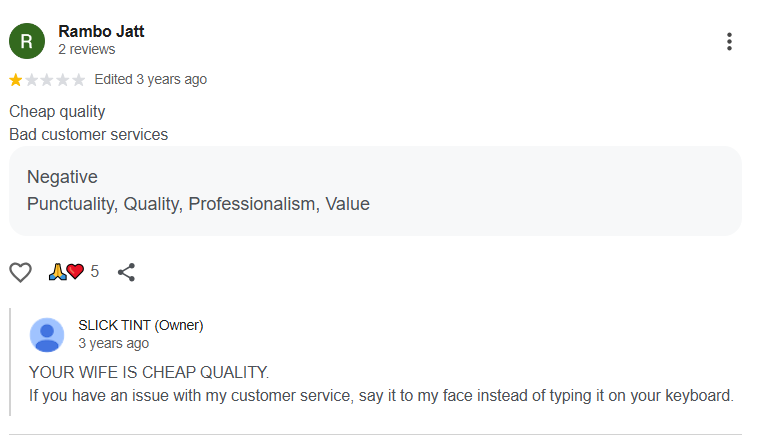This screenshot has width=764, height=436.
Task: Open Rambo Jatt's profile name link
Action: tap(101, 31)
